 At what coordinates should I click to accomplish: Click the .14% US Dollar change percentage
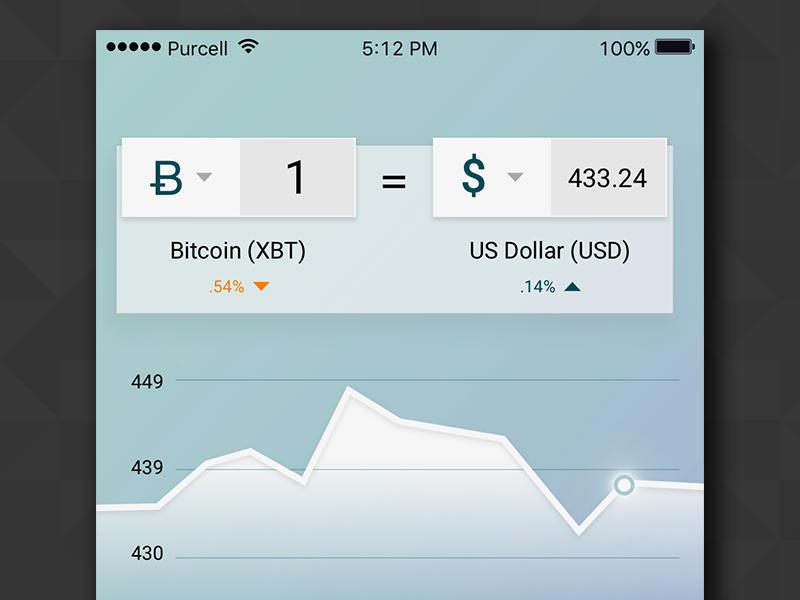click(537, 287)
